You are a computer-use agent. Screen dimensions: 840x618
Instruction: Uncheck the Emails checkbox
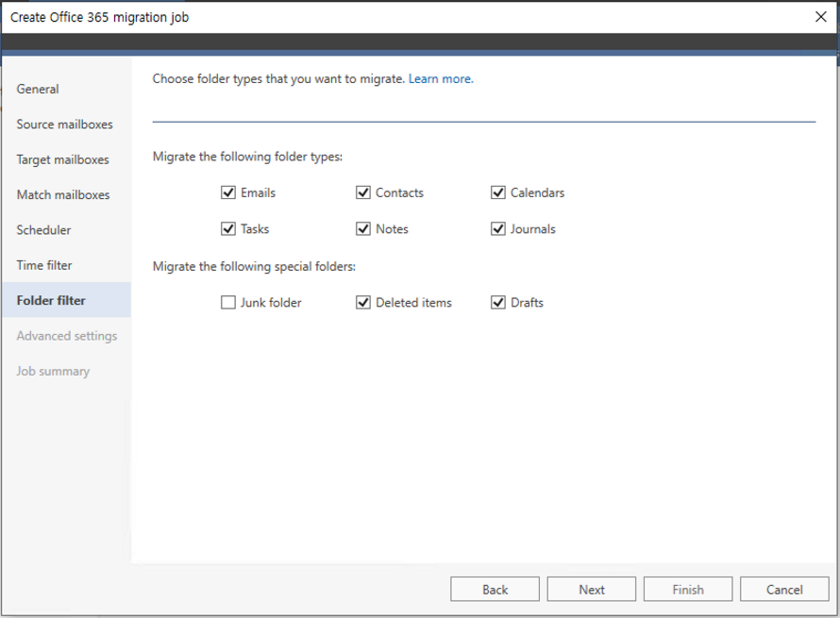(x=228, y=192)
